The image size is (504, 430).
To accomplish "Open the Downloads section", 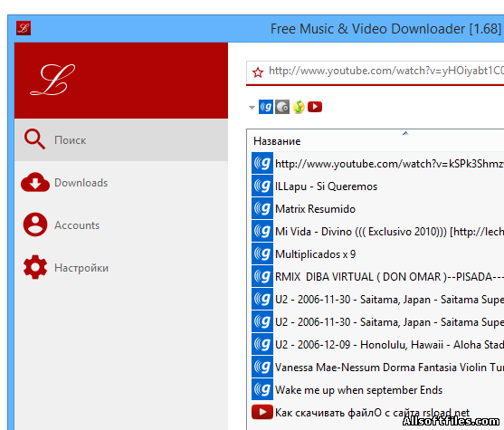I will tap(121, 182).
